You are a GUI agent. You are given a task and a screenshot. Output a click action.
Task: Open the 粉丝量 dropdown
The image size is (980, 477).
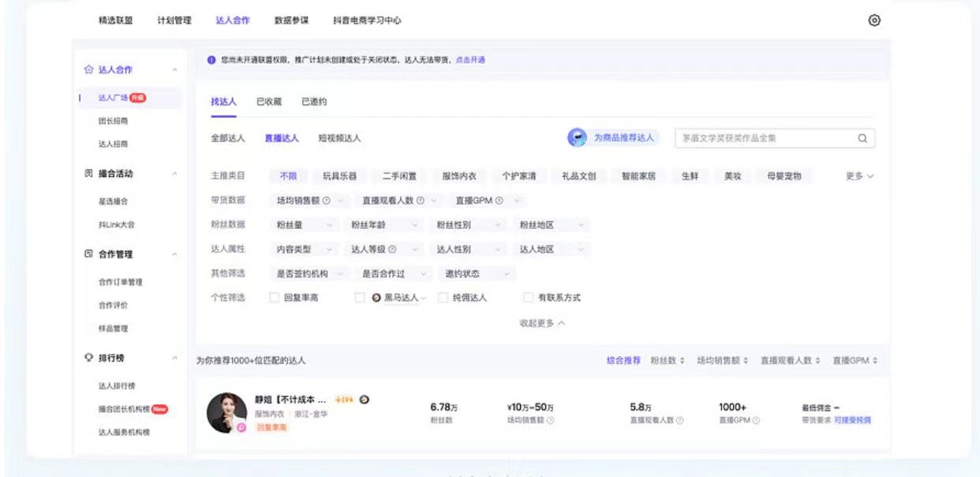(305, 225)
